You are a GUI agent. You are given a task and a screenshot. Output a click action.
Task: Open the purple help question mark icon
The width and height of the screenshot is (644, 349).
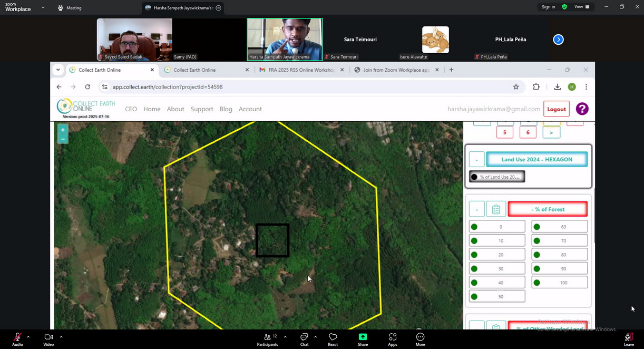pyautogui.click(x=582, y=109)
